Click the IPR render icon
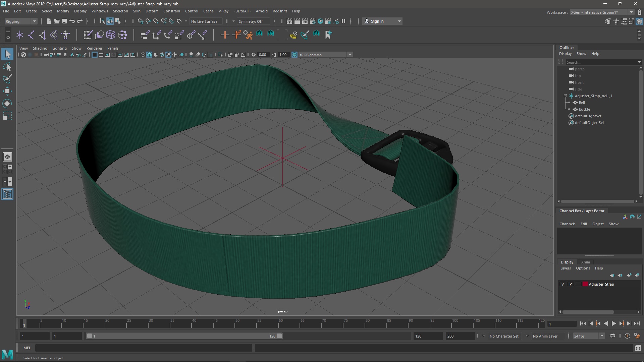The width and height of the screenshot is (644, 362). pyautogui.click(x=305, y=21)
